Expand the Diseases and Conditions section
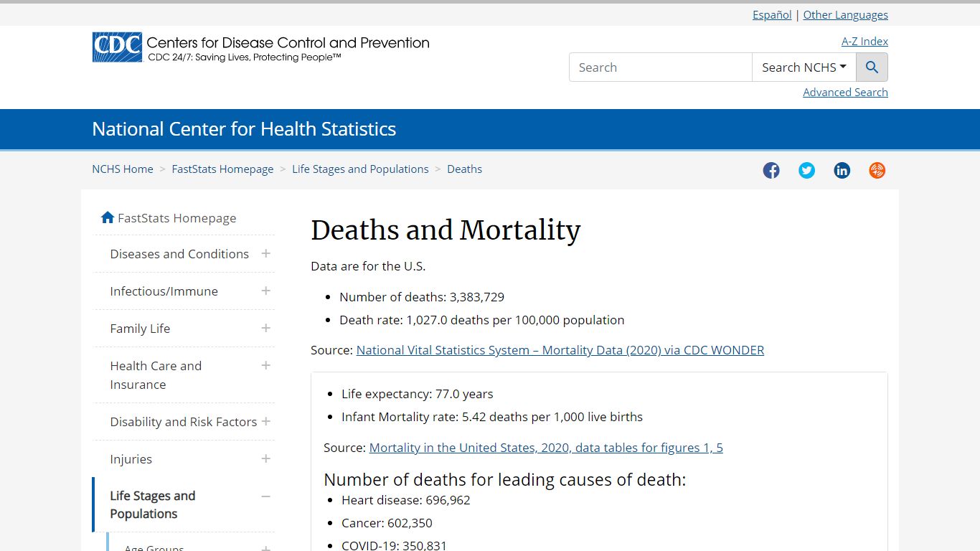Screen dimensions: 980x551 pyautogui.click(x=265, y=253)
